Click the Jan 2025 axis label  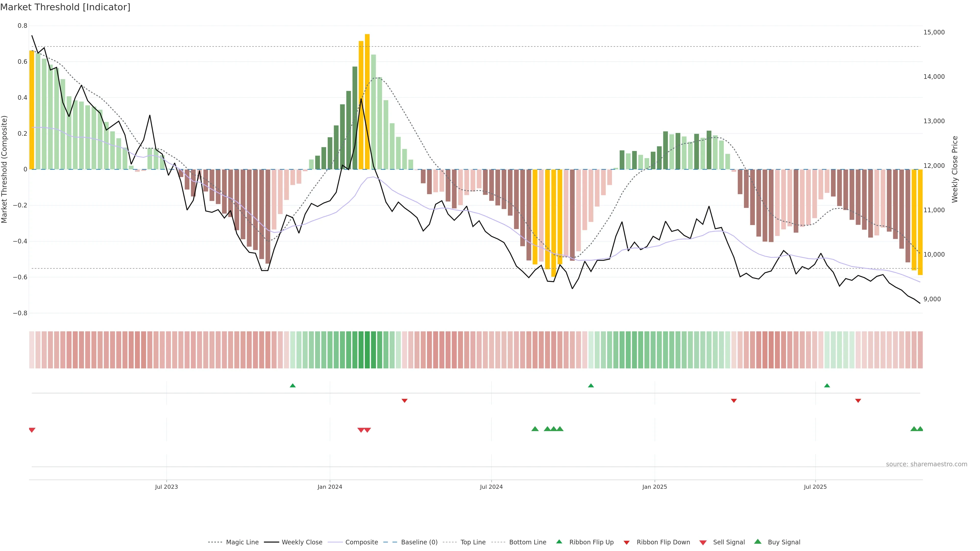(x=654, y=487)
